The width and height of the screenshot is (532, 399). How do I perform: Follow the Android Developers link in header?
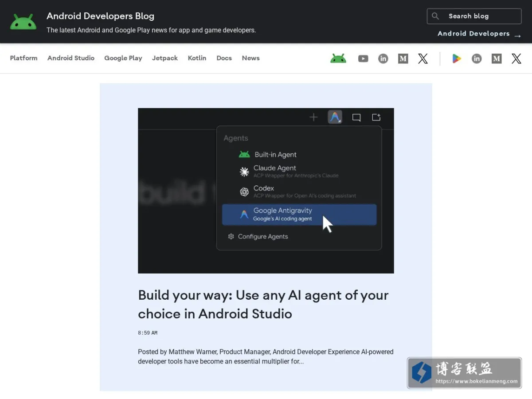(473, 34)
